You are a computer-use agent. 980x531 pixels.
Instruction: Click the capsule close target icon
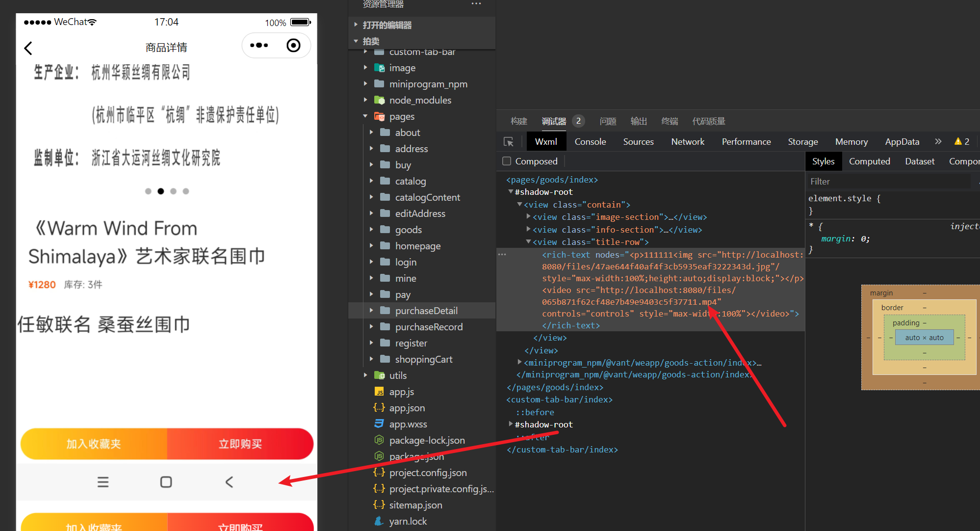click(293, 46)
